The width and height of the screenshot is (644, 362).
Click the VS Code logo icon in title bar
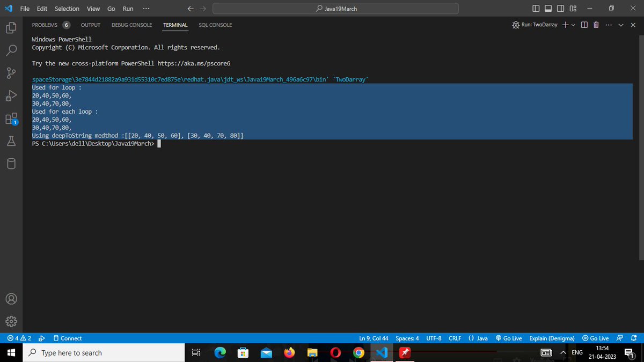(x=8, y=9)
